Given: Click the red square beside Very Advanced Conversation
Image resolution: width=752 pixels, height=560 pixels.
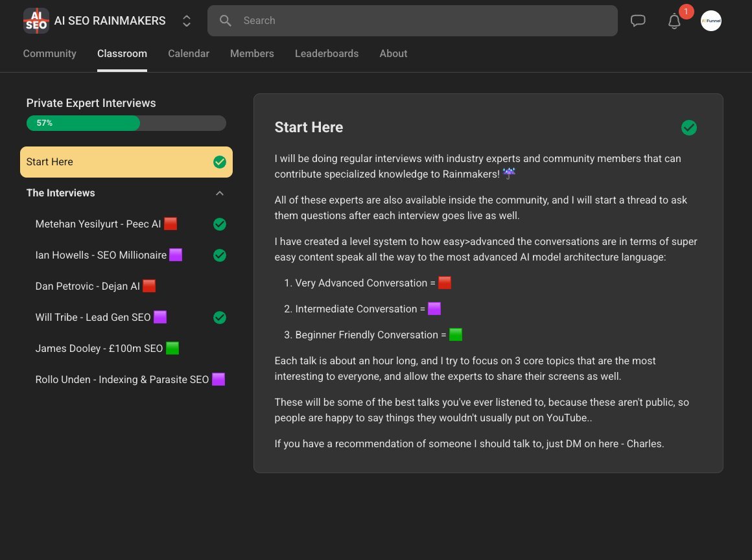Looking at the screenshot, I should (x=445, y=283).
